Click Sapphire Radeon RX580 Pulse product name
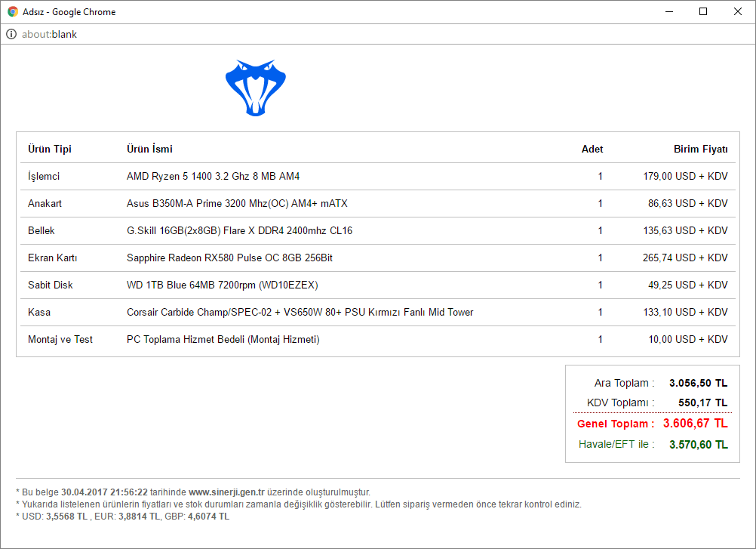Viewport: 756px width, 549px height. 229,258
